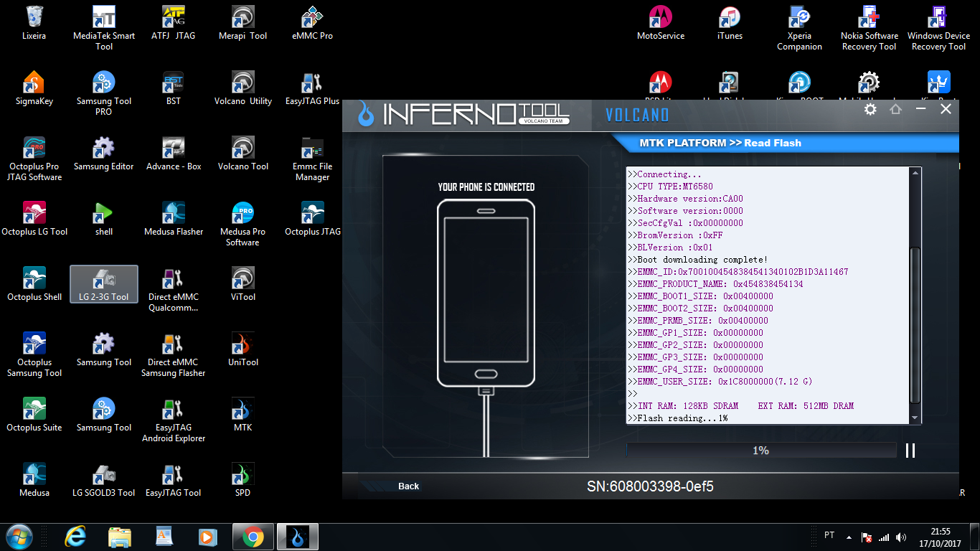Screen dimensions: 980x551
Task: Launch Chrome from the taskbar
Action: [253, 537]
